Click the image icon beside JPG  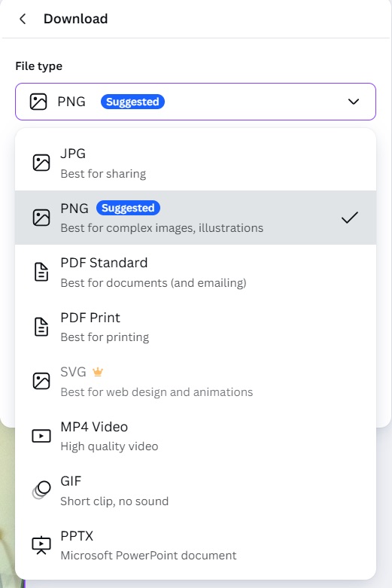click(41, 163)
